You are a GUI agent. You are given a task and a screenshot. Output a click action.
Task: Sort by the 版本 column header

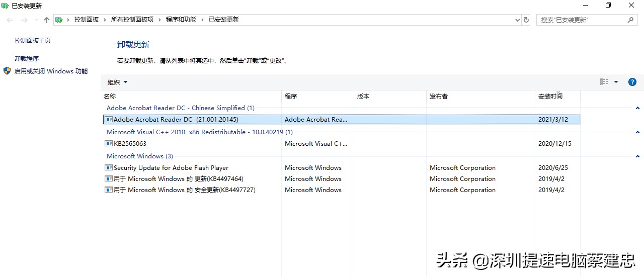[x=390, y=96]
